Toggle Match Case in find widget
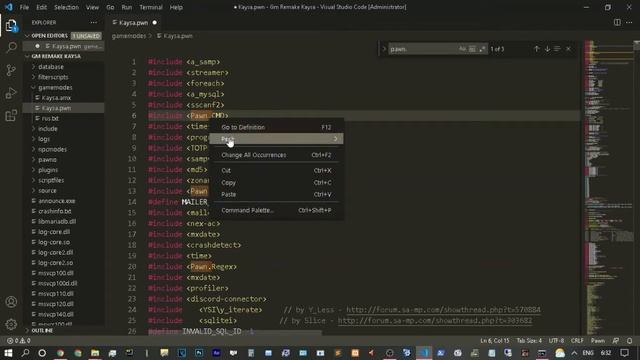 tap(462, 49)
